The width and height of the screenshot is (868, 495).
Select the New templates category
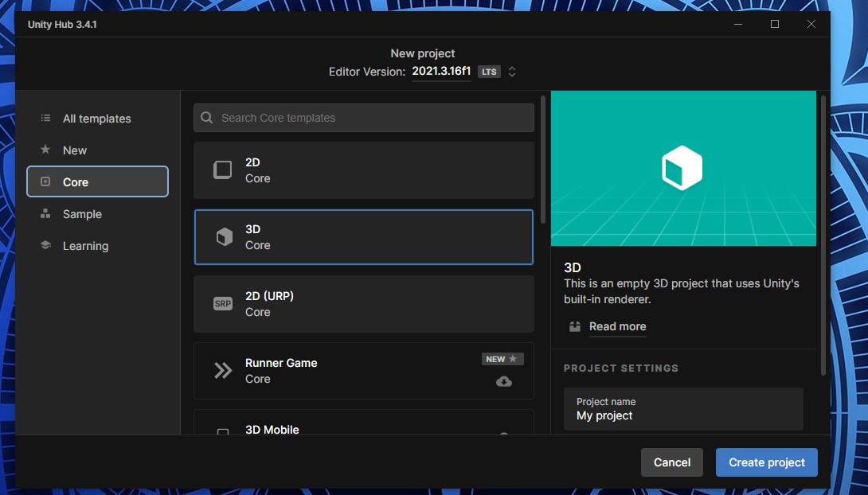point(97,150)
